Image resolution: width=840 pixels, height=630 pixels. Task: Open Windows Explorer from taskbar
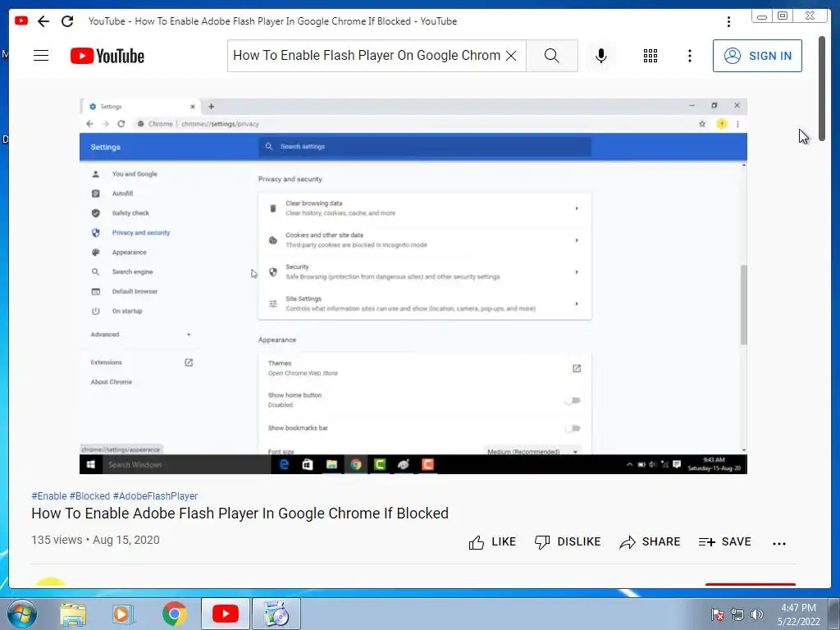pos(73,614)
